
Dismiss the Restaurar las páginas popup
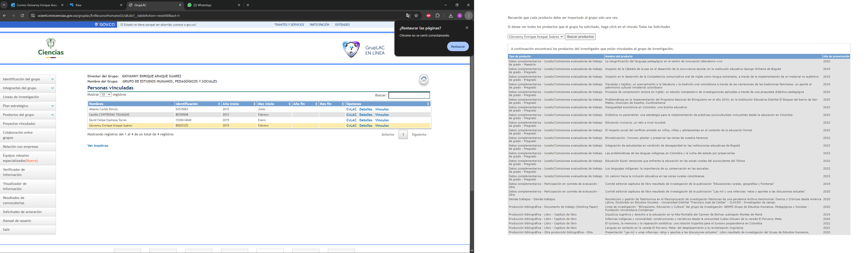click(x=467, y=28)
